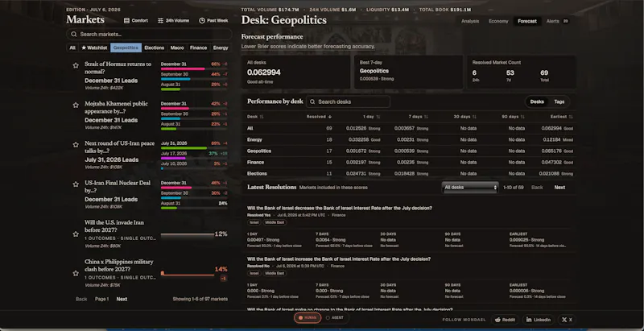
Task: Sort table by Desk column arrows
Action: (x=262, y=117)
